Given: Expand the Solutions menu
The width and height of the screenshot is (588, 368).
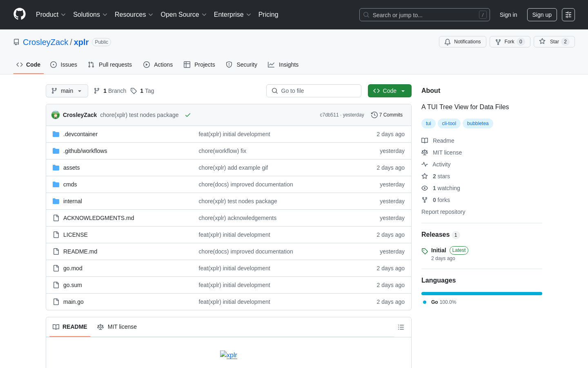Looking at the screenshot, I should click(x=90, y=15).
